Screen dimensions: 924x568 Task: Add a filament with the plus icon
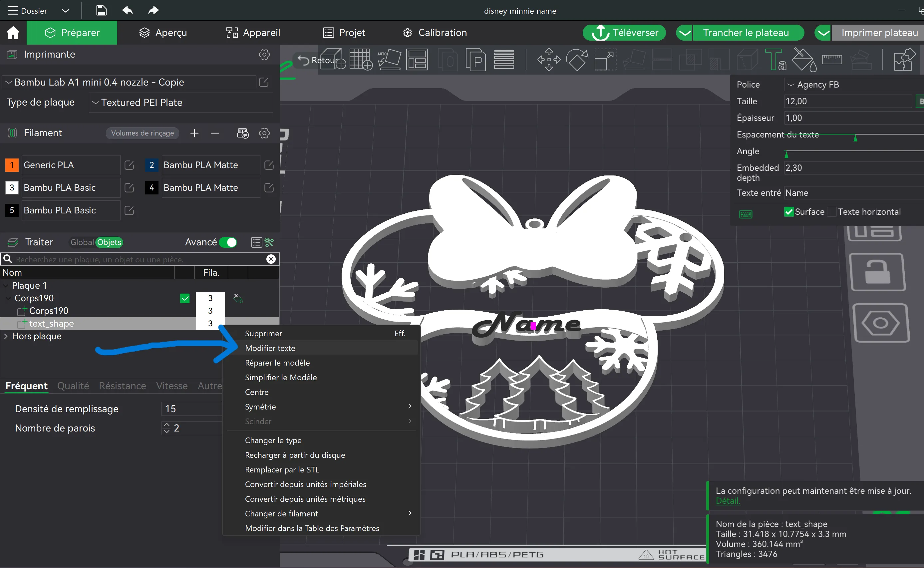coord(194,133)
